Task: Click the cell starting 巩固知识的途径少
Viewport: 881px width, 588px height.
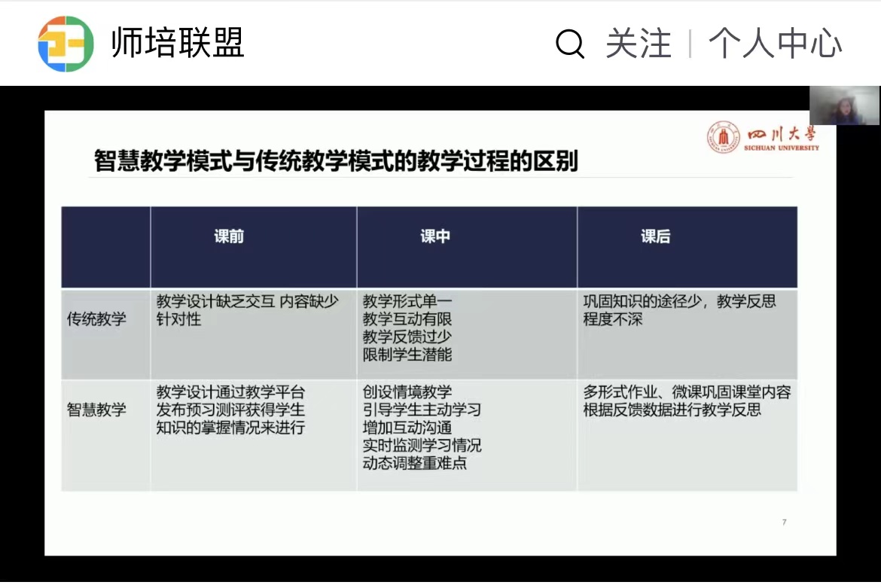Action: tap(679, 310)
